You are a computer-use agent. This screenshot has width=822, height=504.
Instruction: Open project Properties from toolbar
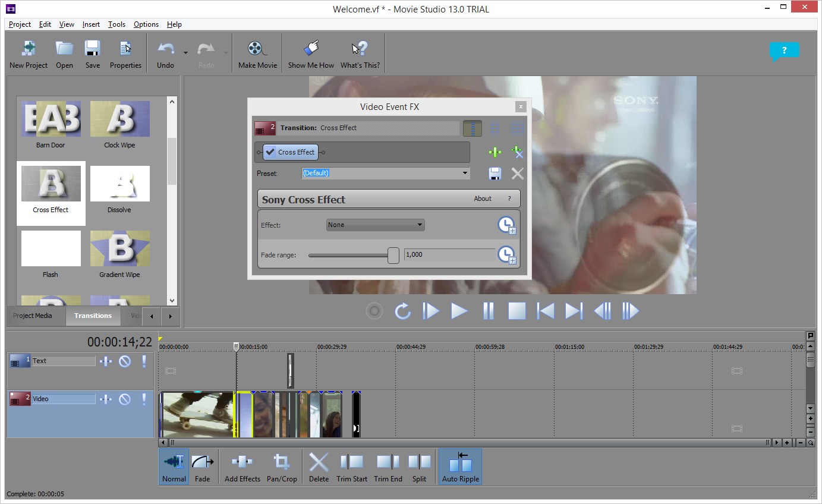(x=125, y=54)
